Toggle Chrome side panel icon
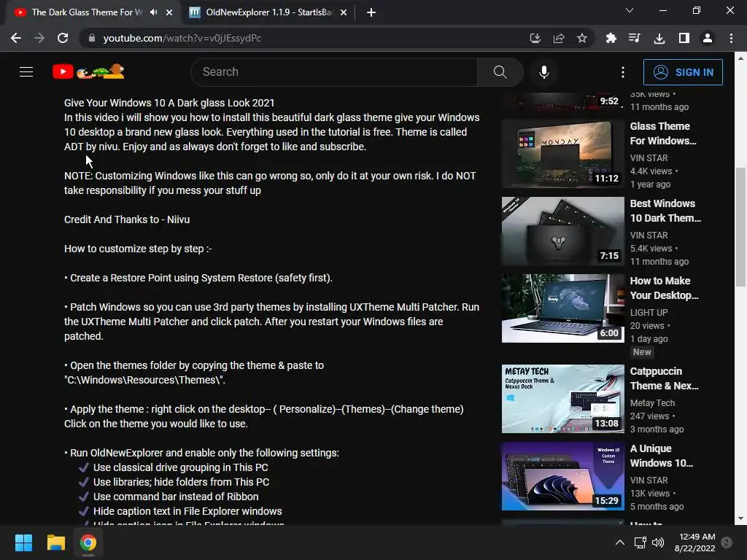This screenshot has width=747, height=560. click(x=684, y=38)
